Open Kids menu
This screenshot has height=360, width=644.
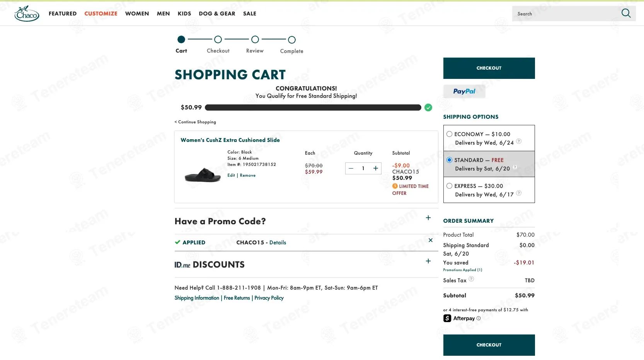click(184, 14)
